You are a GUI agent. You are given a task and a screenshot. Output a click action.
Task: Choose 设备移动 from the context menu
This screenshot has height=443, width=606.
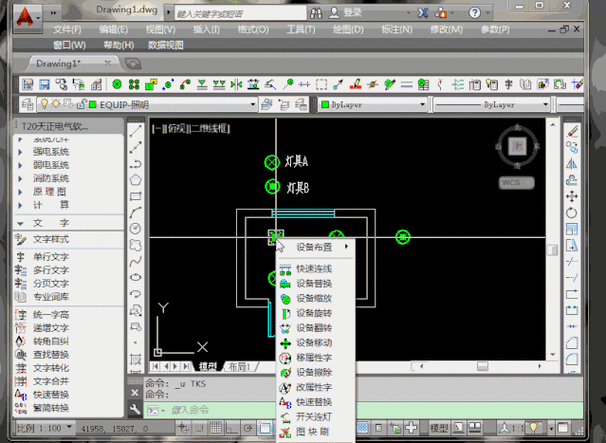coord(315,342)
